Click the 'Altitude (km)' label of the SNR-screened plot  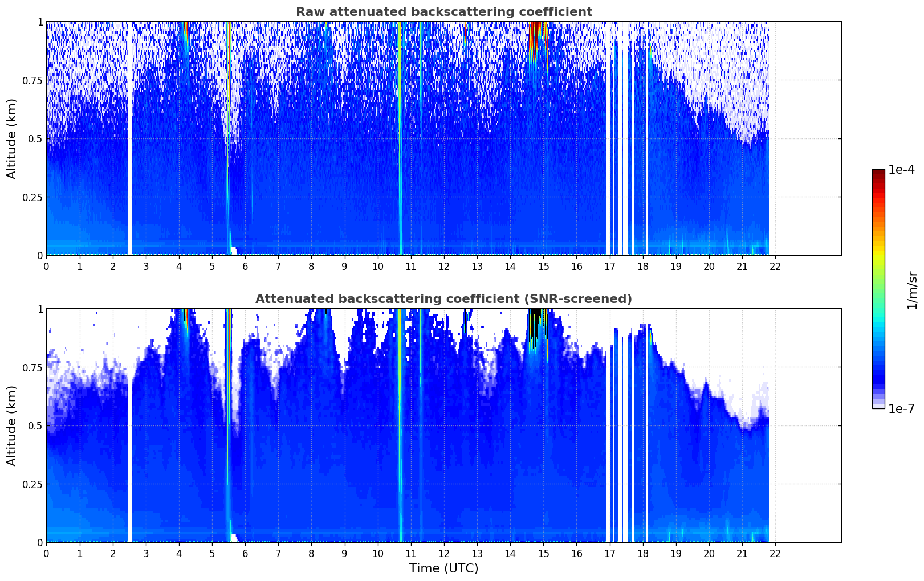click(12, 425)
